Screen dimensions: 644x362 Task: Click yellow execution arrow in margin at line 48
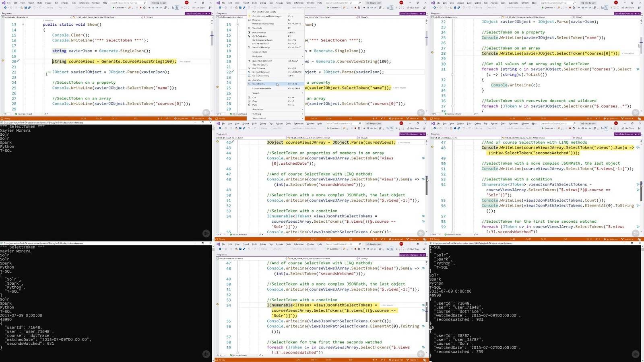coord(432,147)
